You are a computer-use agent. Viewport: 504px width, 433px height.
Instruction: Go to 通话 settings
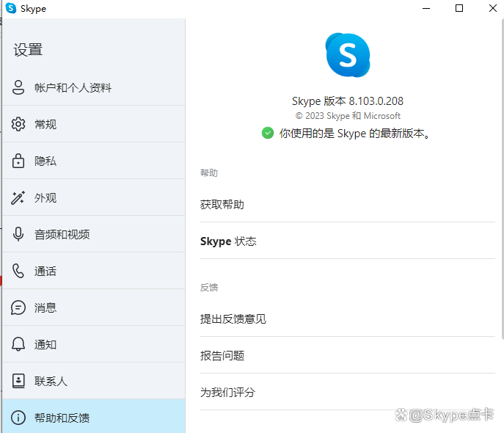tap(94, 271)
